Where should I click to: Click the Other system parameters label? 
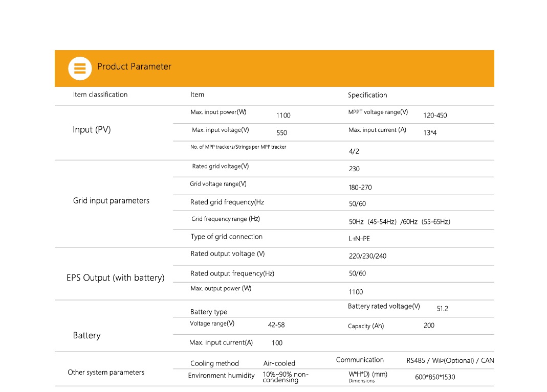tap(106, 373)
